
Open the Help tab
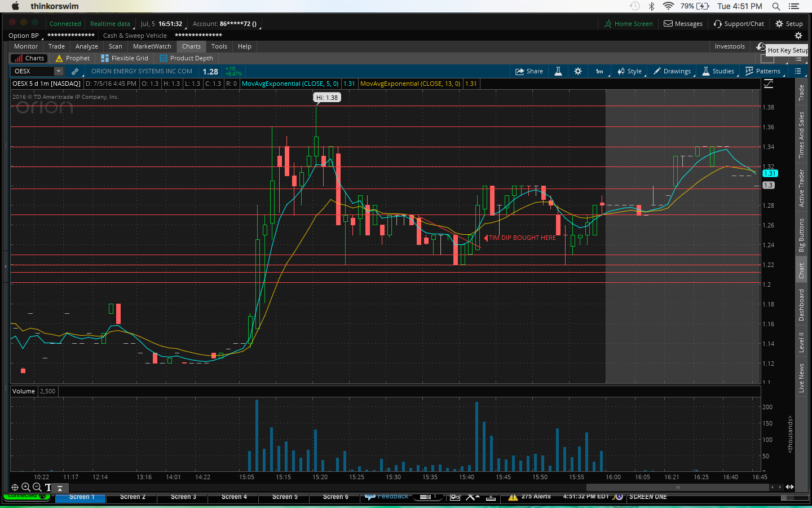[x=245, y=46]
